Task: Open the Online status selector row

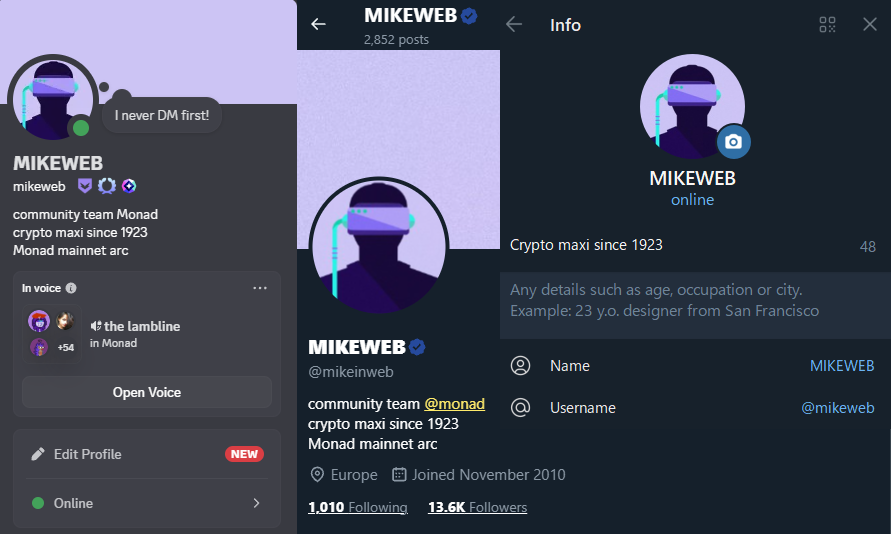Action: click(x=147, y=503)
